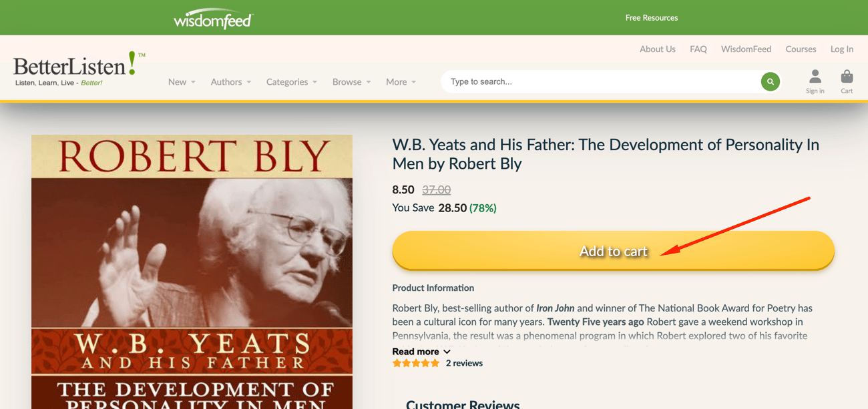
Task: Expand the New dropdown menu
Action: (182, 81)
